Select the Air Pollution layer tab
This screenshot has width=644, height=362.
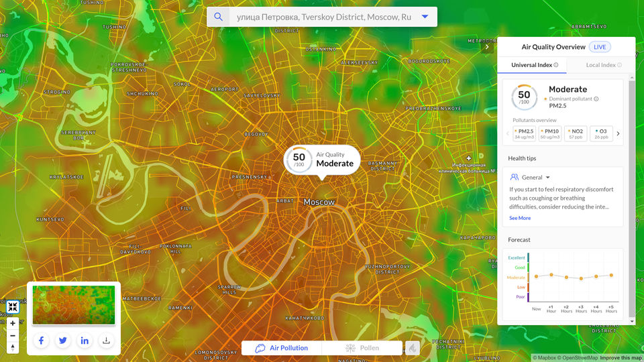[282, 348]
